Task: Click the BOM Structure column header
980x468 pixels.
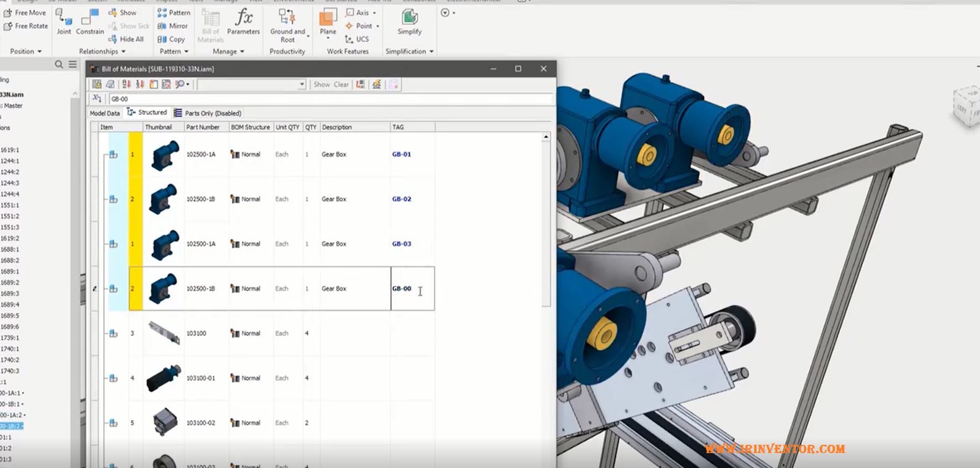Action: coord(251,127)
